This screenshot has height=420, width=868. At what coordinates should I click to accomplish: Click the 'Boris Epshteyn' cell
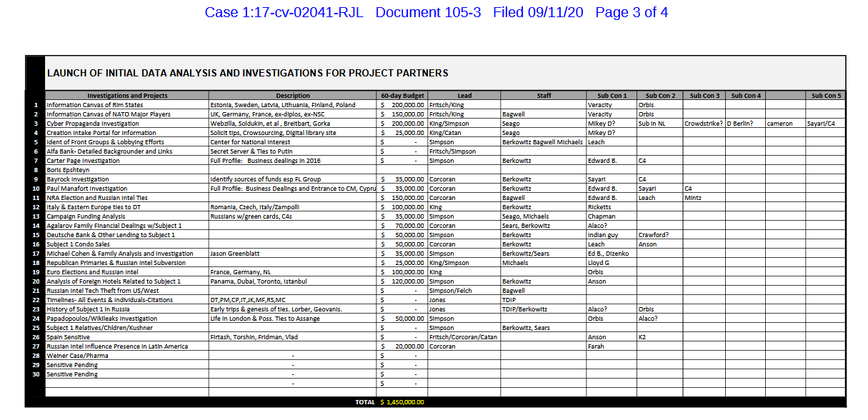(127, 170)
